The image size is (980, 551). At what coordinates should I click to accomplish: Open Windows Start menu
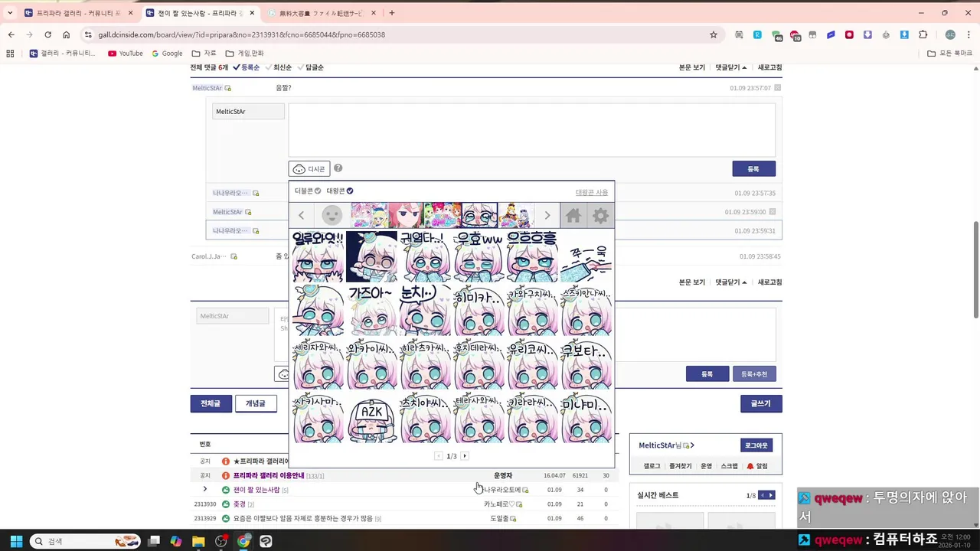[x=16, y=541]
